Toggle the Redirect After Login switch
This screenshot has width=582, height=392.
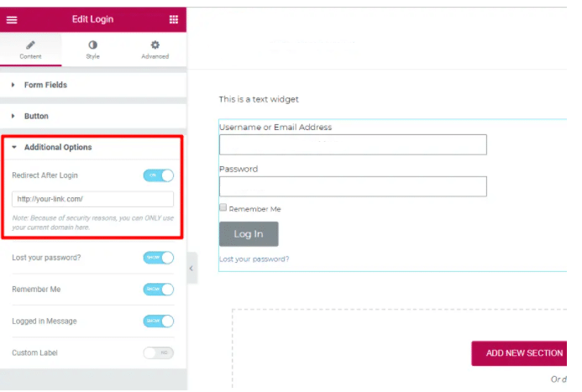[159, 175]
